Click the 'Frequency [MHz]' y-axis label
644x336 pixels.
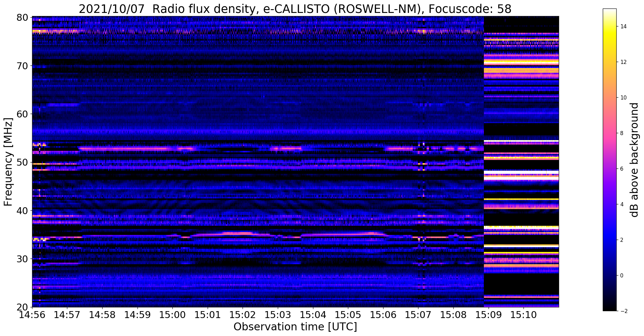8,162
